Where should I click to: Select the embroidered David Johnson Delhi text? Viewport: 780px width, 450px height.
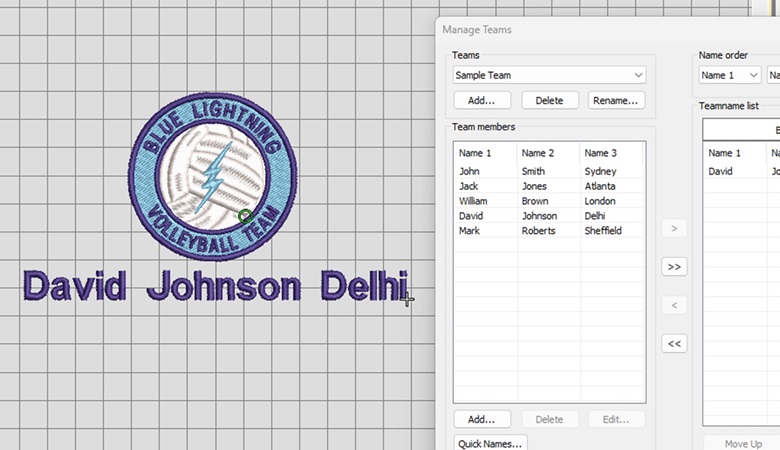pos(215,287)
